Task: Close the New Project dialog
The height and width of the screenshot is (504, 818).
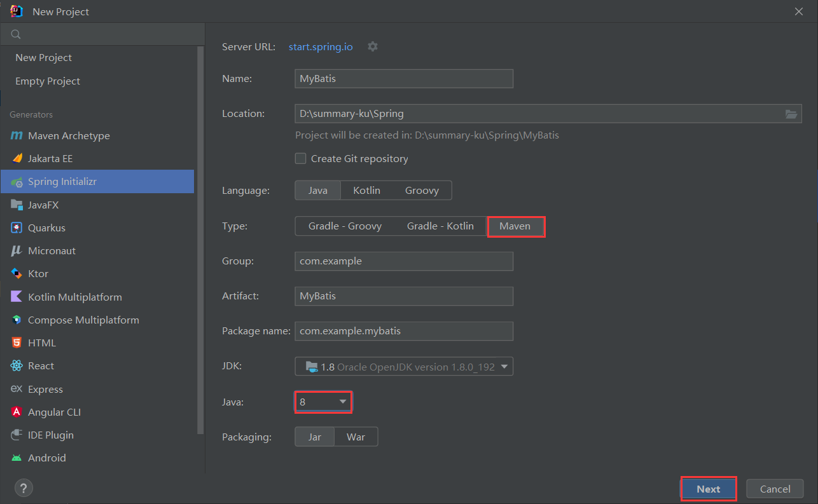Action: coord(799,11)
